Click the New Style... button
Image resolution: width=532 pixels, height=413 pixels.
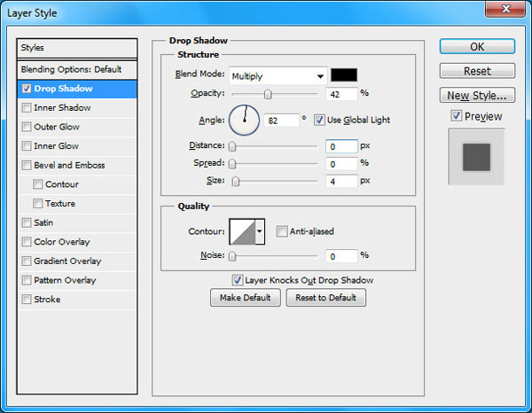click(477, 96)
